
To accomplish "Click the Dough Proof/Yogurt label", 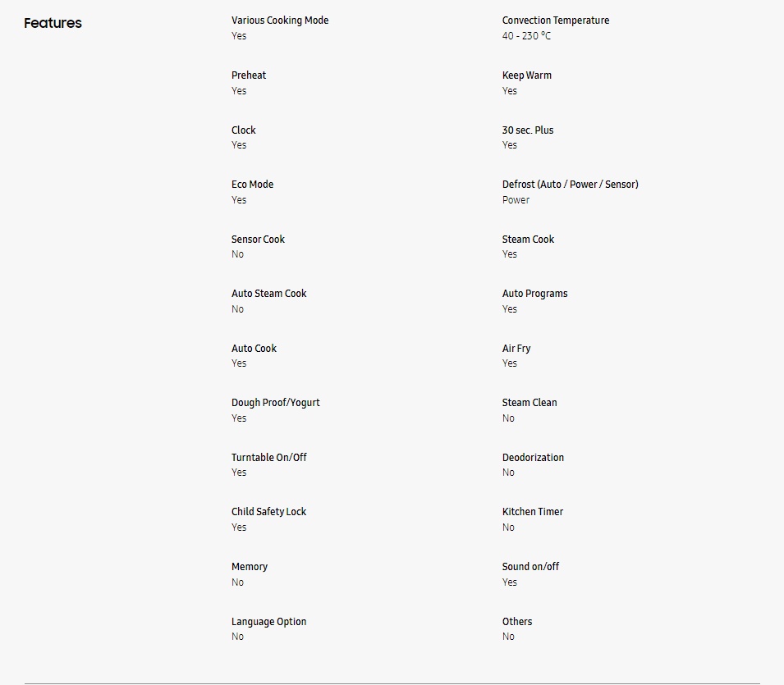I will tap(276, 403).
